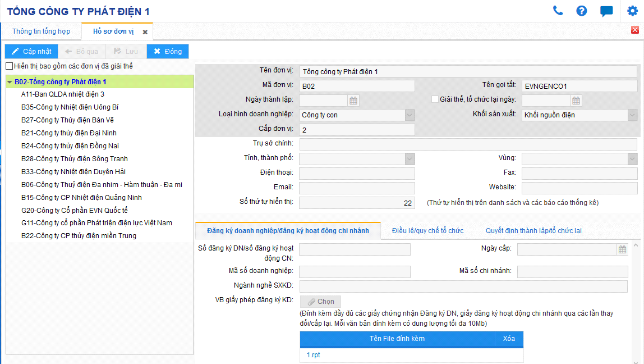Close the Hồ sơ đơn vị tab with its x
The width and height of the screenshot is (644, 364).
pyautogui.click(x=145, y=32)
